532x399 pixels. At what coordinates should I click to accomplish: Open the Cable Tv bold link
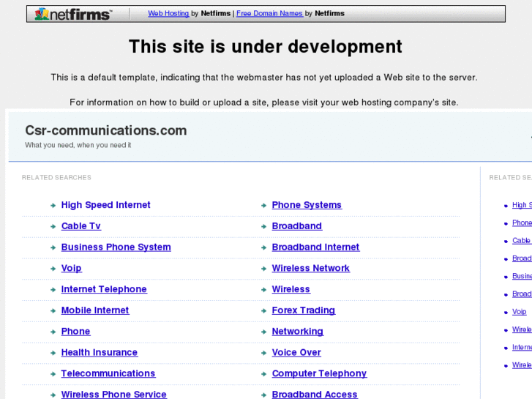81,226
